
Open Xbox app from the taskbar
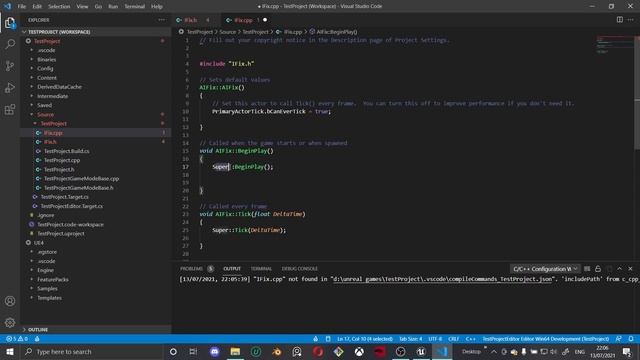(359, 351)
